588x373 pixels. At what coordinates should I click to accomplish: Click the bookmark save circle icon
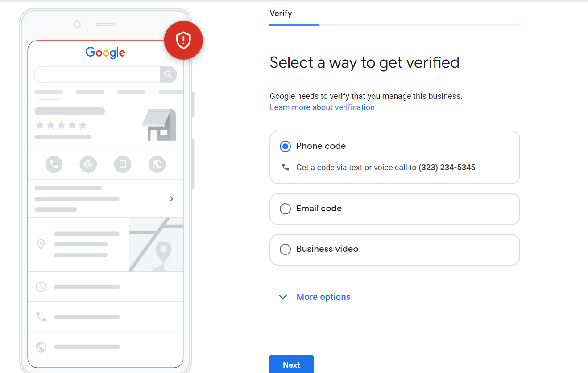click(x=123, y=164)
